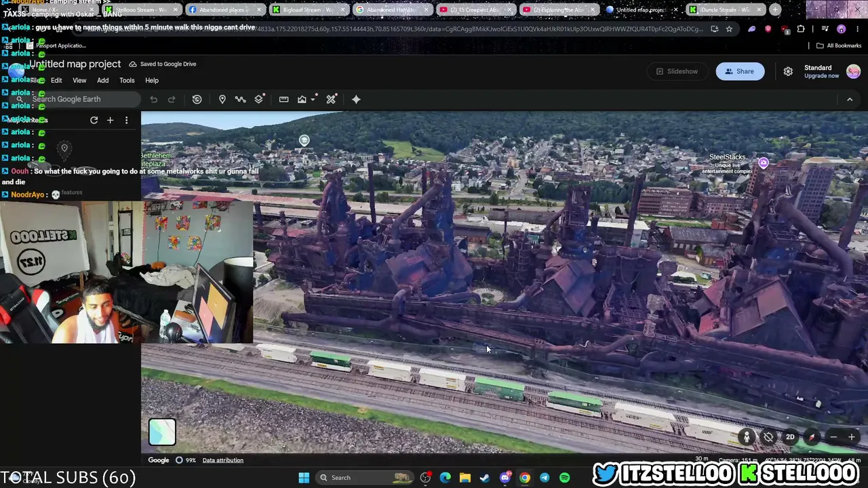Open the Data attribution link
Image resolution: width=868 pixels, height=488 pixels.
[x=222, y=460]
